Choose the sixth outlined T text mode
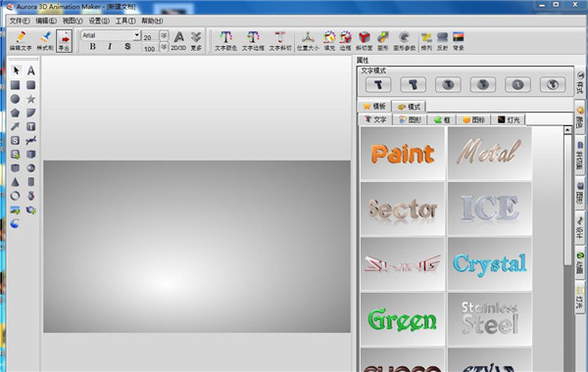This screenshot has width=588, height=372. click(x=553, y=84)
